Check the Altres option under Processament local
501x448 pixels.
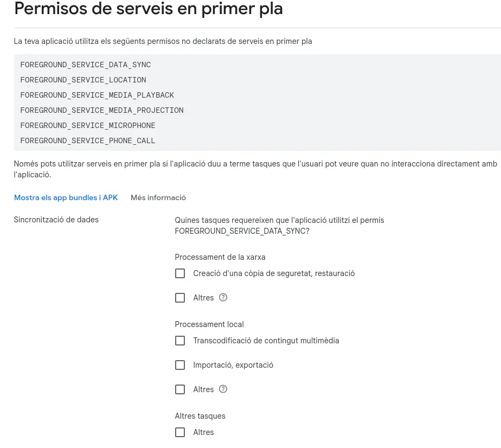point(180,389)
